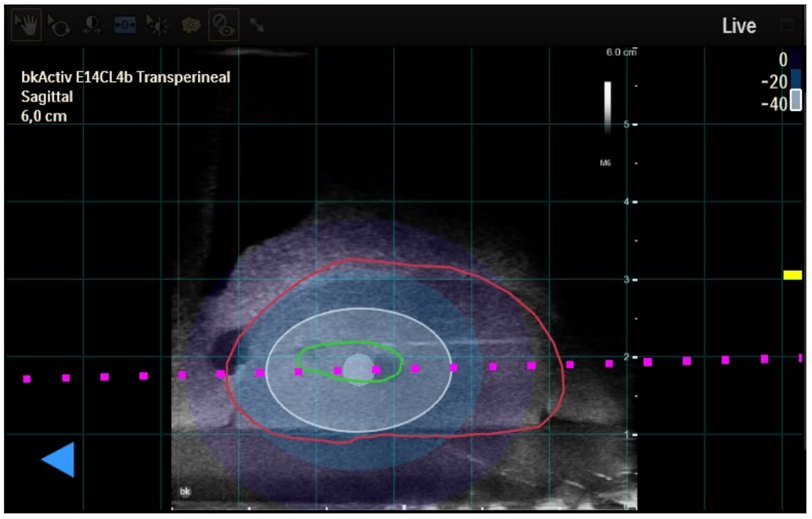
Task: Click the Live label
Action: [x=739, y=26]
